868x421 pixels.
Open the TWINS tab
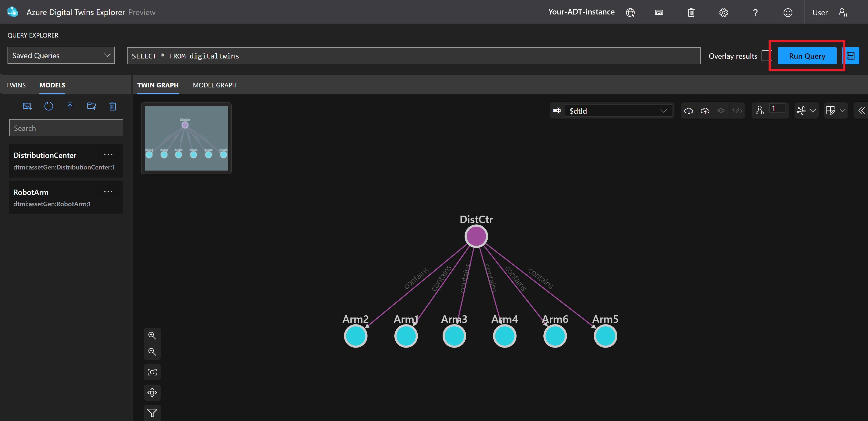coord(16,85)
